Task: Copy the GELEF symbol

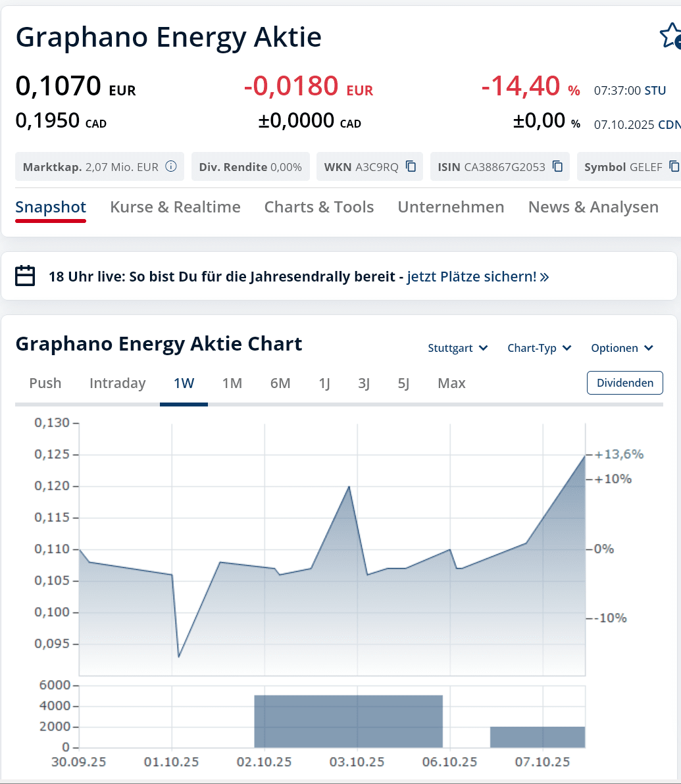Action: pyautogui.click(x=674, y=166)
